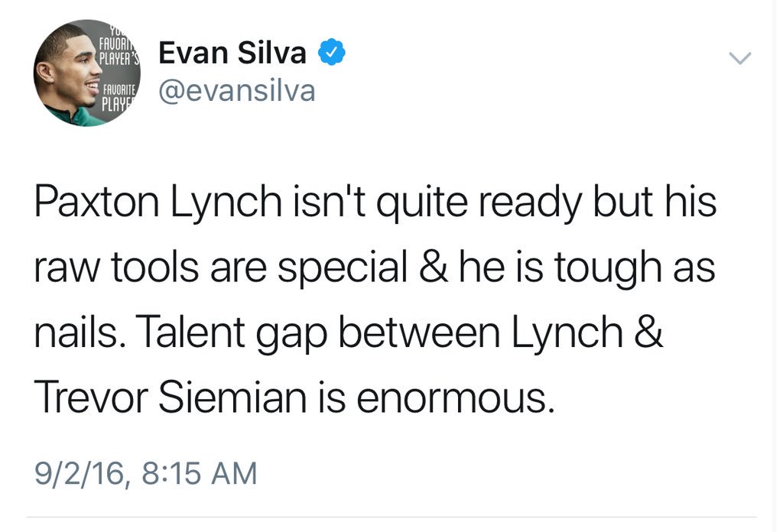The width and height of the screenshot is (783, 532).
Task: Click the word between in the tweet
Action: tap(420, 332)
